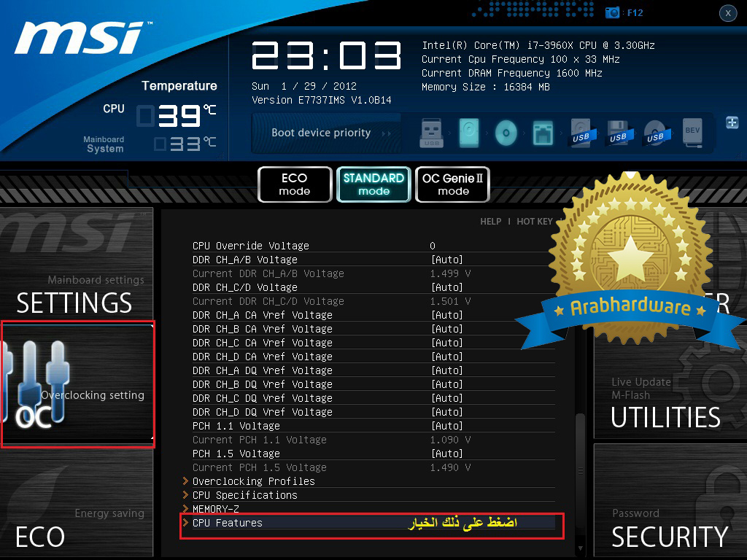The width and height of the screenshot is (747, 560).
Task: Change DDR CH_D CA Vref Voltage [Auto]
Action: (447, 356)
